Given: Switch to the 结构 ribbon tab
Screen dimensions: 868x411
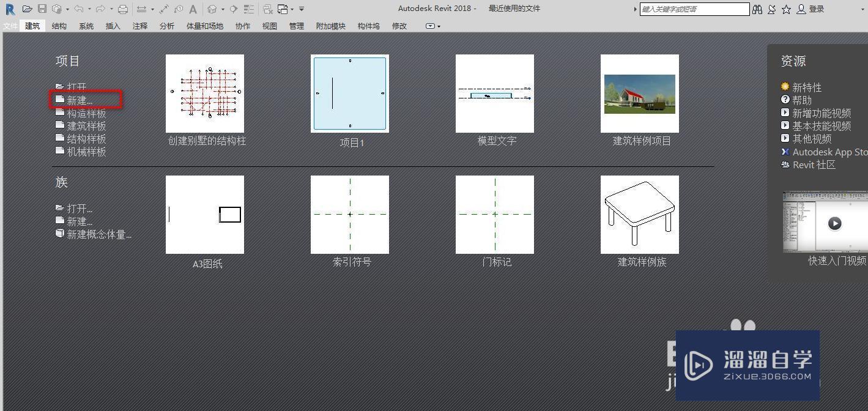Looking at the screenshot, I should [x=59, y=26].
